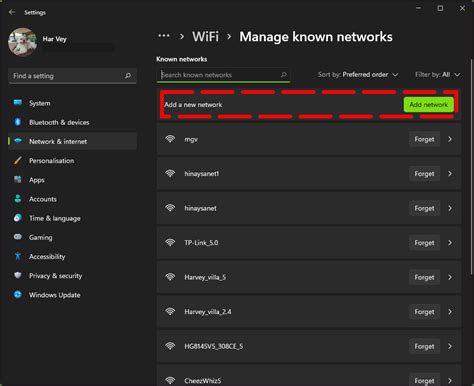Click the Accounts person icon

pos(18,199)
